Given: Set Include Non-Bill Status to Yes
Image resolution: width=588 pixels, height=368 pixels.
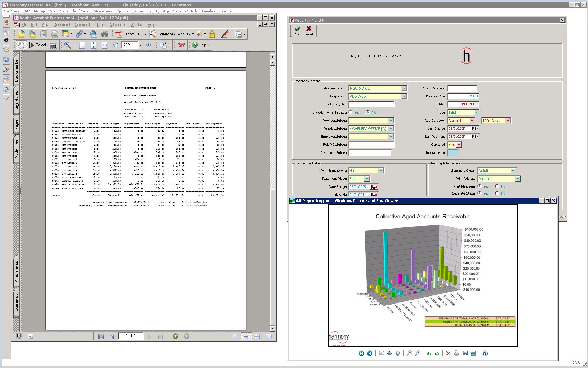Looking at the screenshot, I should (351, 112).
